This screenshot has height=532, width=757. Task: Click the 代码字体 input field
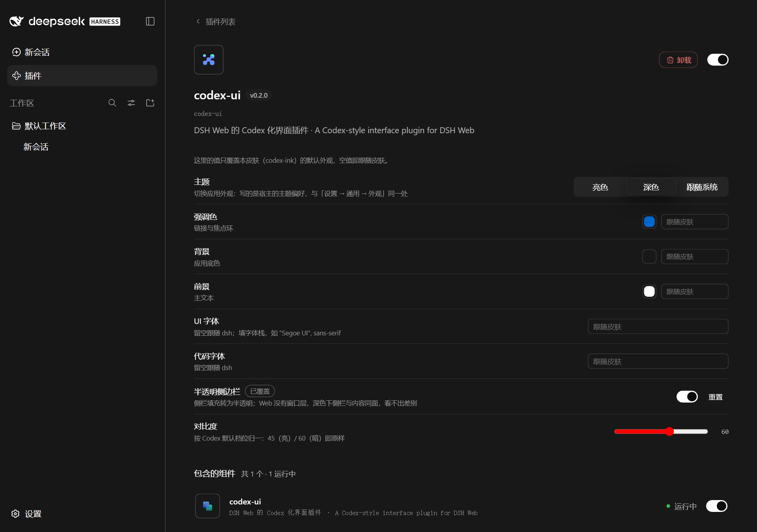[658, 361]
